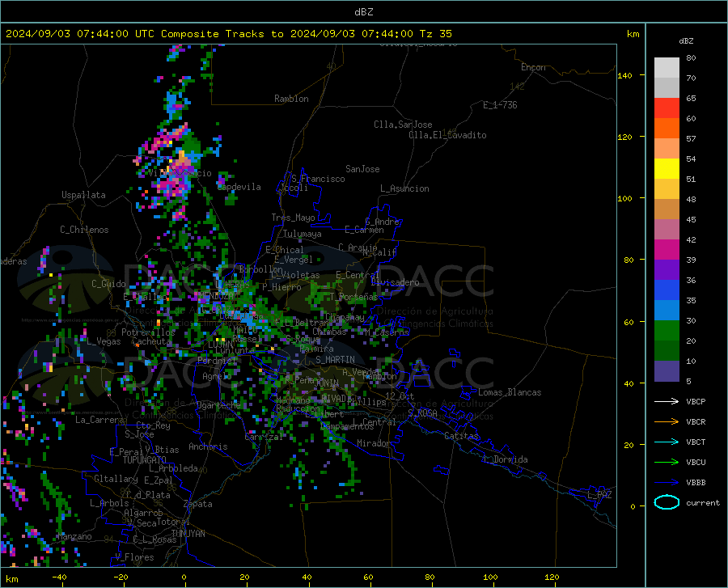
Task: Click the 'Zapata' map label
Action: [x=198, y=504]
